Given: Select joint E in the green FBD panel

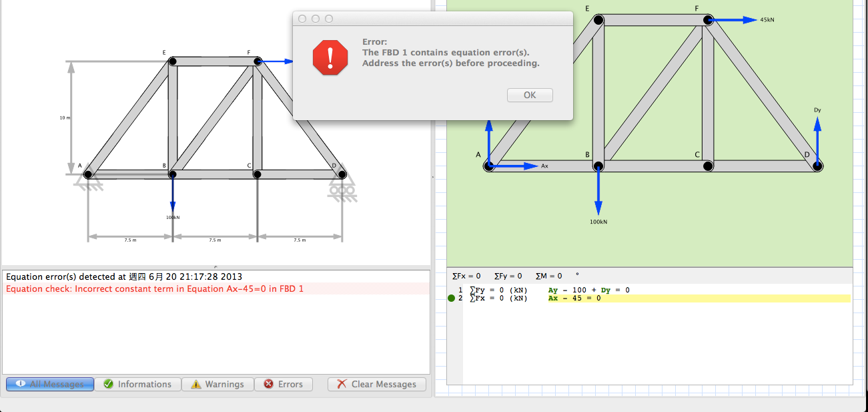Looking at the screenshot, I should click(598, 20).
